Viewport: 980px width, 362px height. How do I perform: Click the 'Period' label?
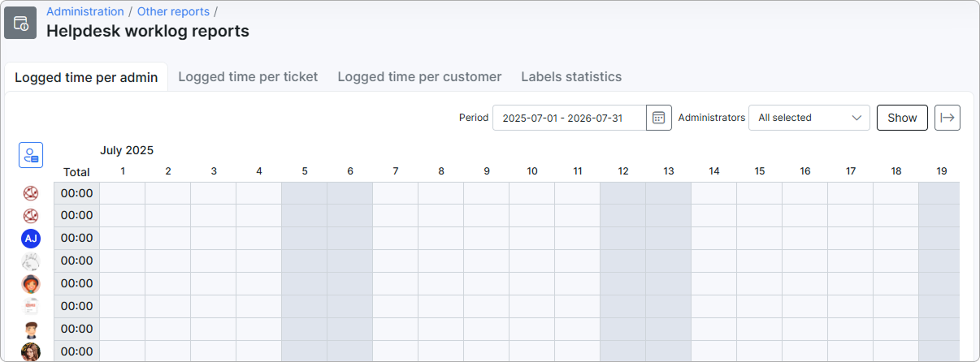(474, 118)
